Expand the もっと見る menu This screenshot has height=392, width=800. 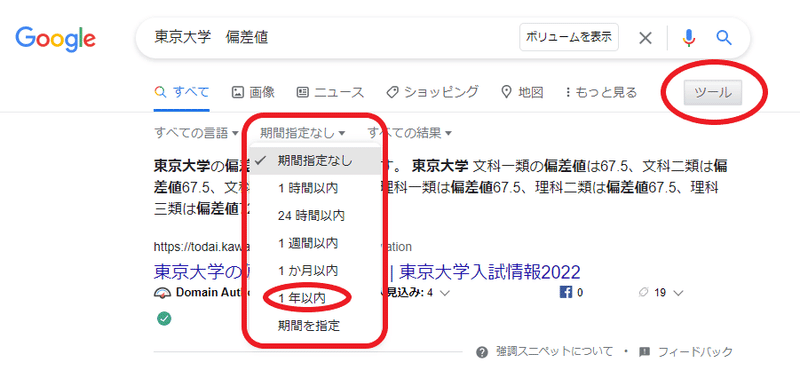(602, 92)
